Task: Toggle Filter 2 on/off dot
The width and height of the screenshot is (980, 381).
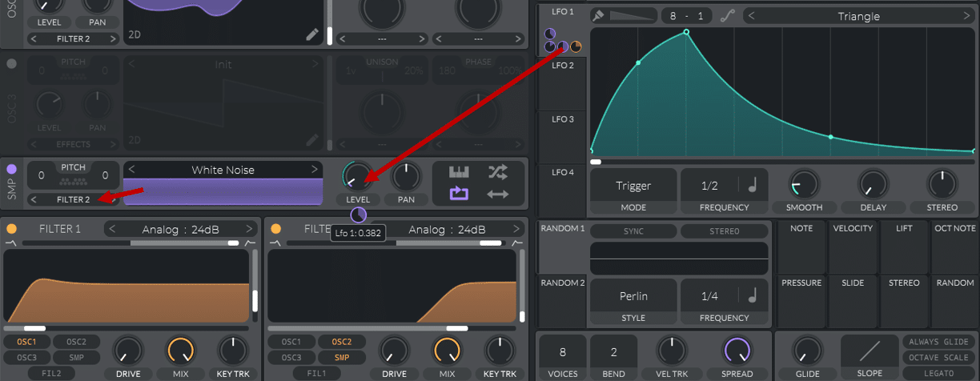Action: (x=275, y=229)
